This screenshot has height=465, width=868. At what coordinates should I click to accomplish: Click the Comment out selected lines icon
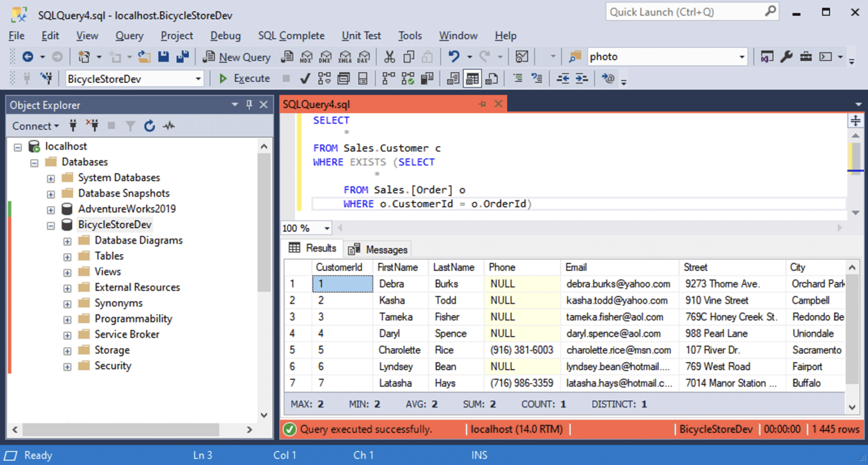[x=517, y=78]
